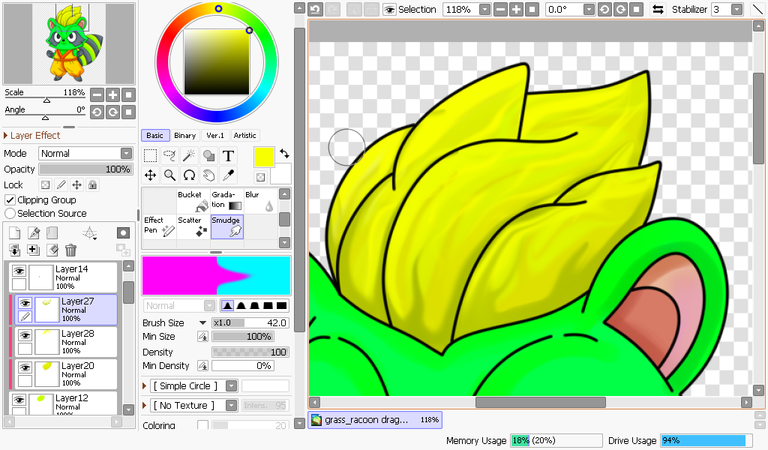Select the Magic Wand tool
The image size is (768, 450).
coord(189,156)
